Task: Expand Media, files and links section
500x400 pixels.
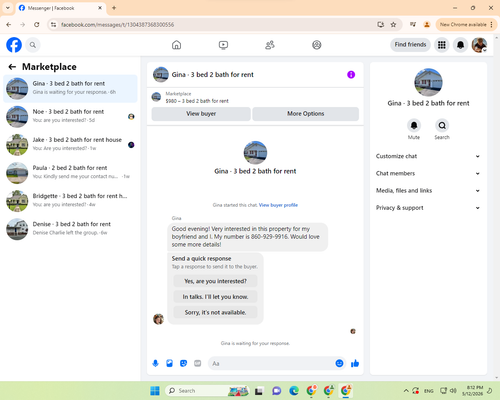Action: pyautogui.click(x=428, y=191)
